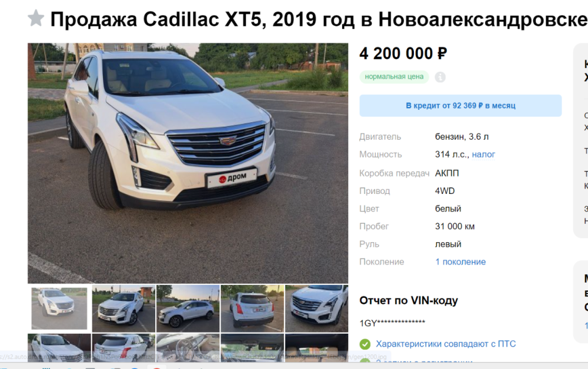Screen dimensions: 588x369
Task: Select fifth thumbnail with front grille close-up
Action: (x=316, y=308)
